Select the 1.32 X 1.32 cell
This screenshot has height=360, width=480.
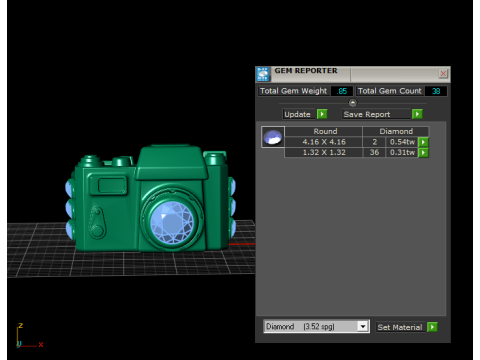pyautogui.click(x=324, y=153)
